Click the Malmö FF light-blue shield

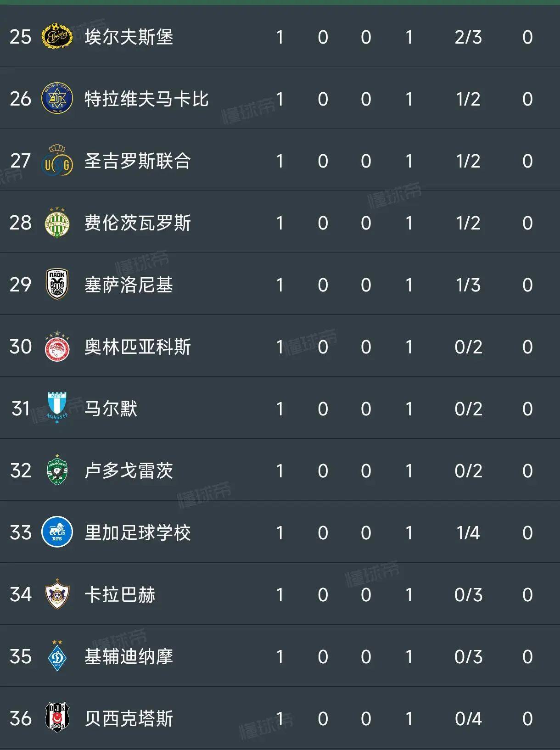tap(57, 408)
